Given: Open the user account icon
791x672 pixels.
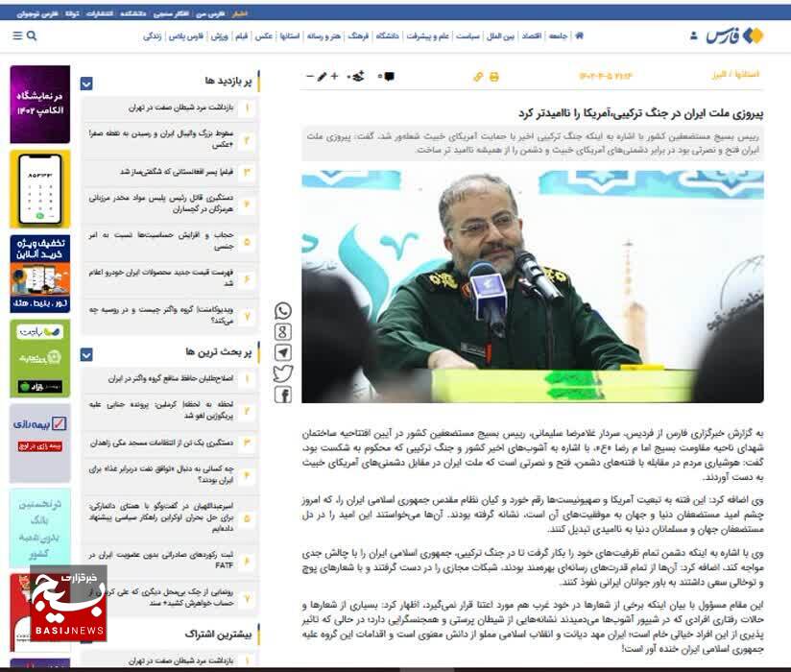Looking at the screenshot, I should click(694, 36).
